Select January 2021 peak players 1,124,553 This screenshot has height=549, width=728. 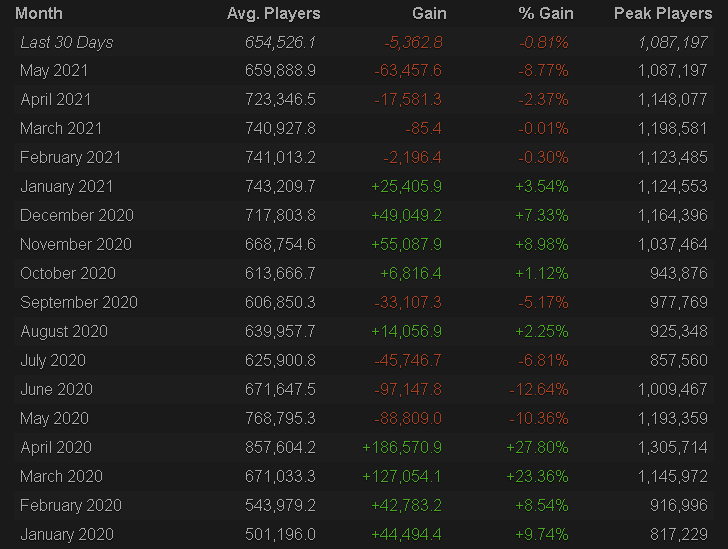[673, 187]
